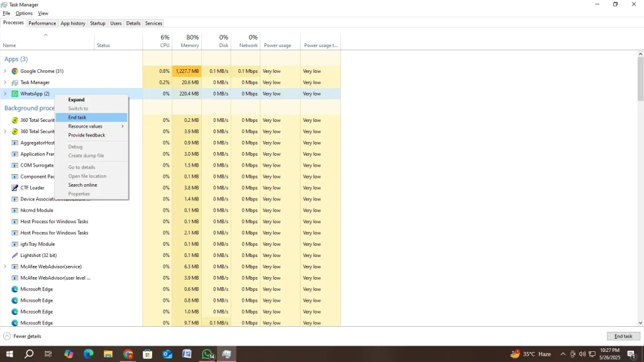
Task: Switch to the Services tab
Action: (153, 23)
